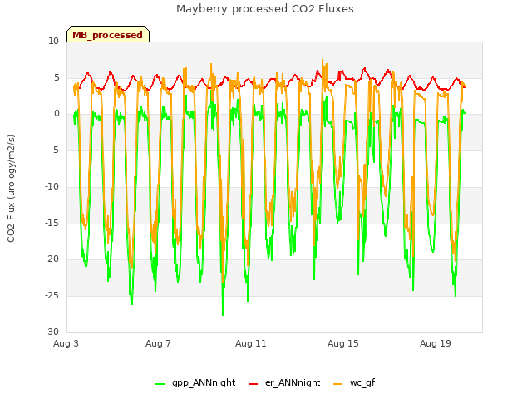Click the Aug 7 x-axis label

point(158,343)
